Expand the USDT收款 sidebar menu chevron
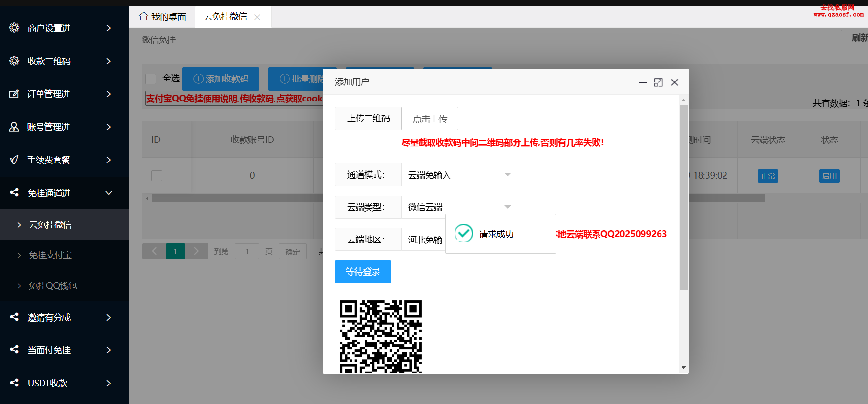 tap(109, 383)
